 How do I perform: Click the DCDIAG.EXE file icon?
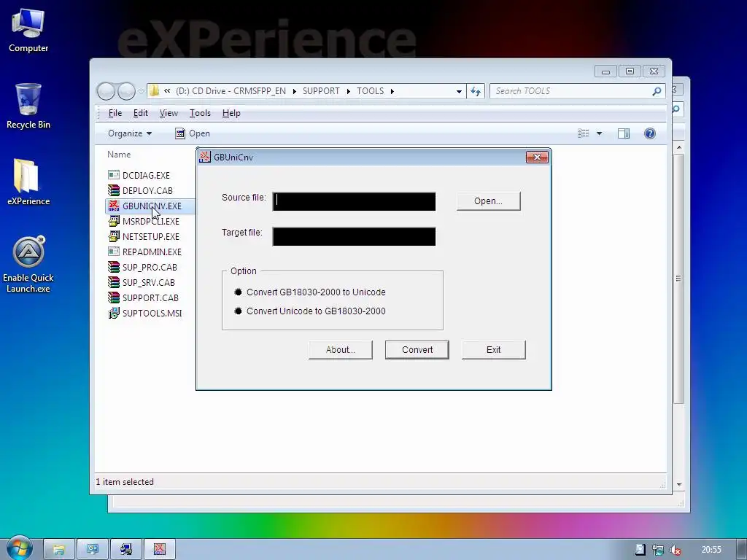[x=113, y=175]
